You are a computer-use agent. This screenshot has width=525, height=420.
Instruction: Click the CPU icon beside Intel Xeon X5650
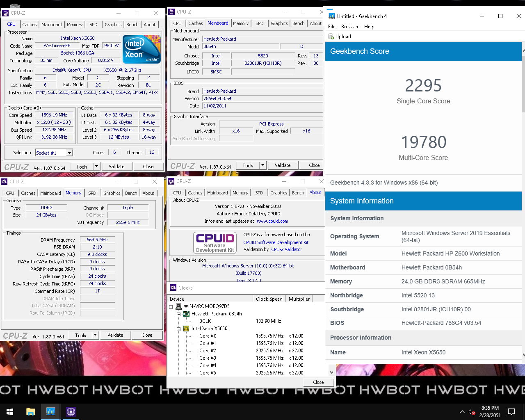186,329
